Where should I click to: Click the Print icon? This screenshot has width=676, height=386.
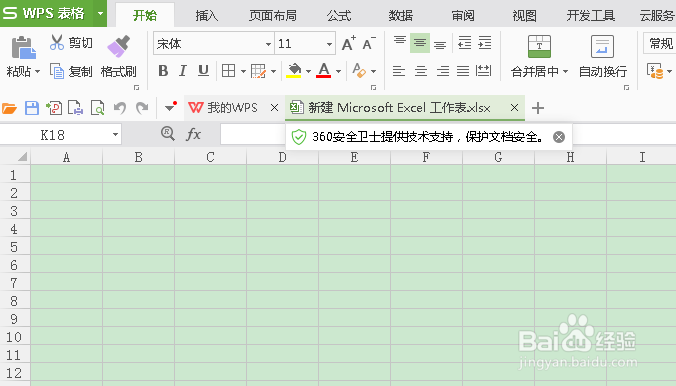click(x=75, y=108)
